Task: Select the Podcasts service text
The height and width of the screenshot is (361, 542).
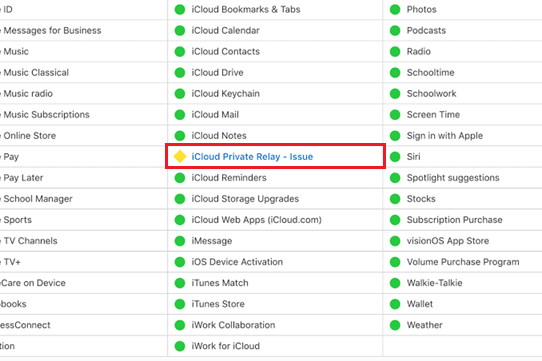Action: coord(426,30)
